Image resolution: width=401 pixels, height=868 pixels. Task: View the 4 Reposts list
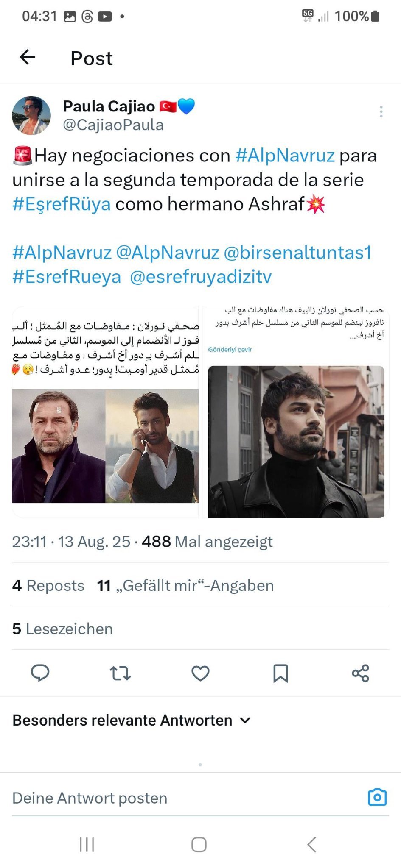[x=48, y=585]
